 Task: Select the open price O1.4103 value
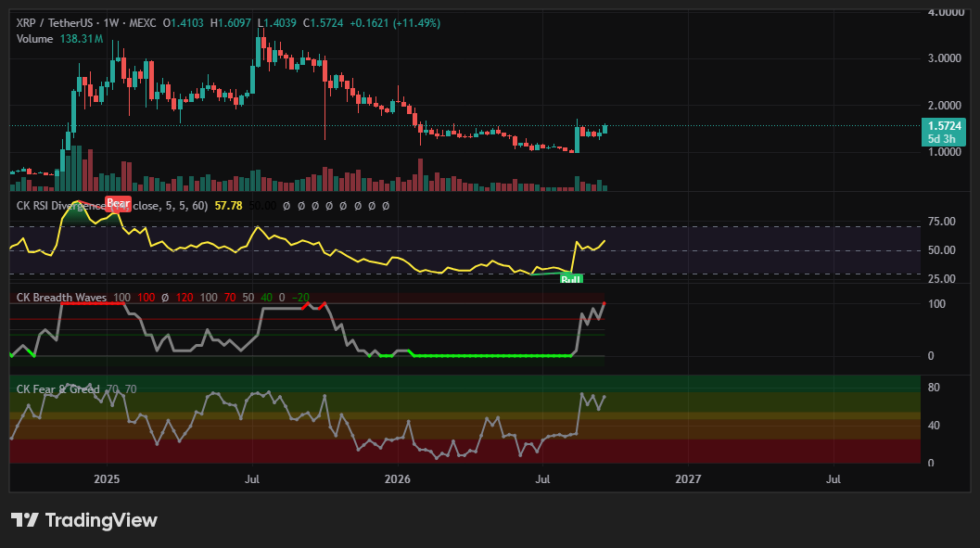pos(184,23)
